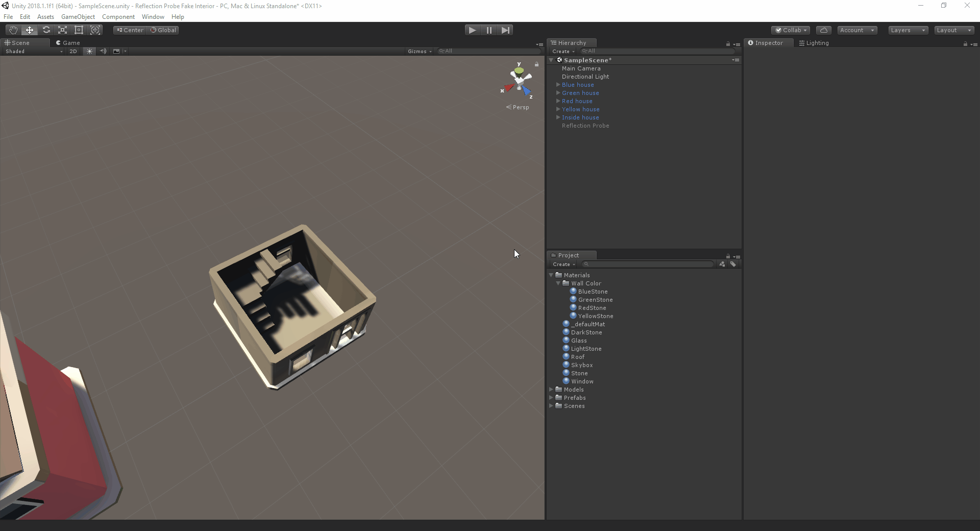The image size is (980, 531).
Task: Expand the Prefabs folder
Action: click(551, 398)
